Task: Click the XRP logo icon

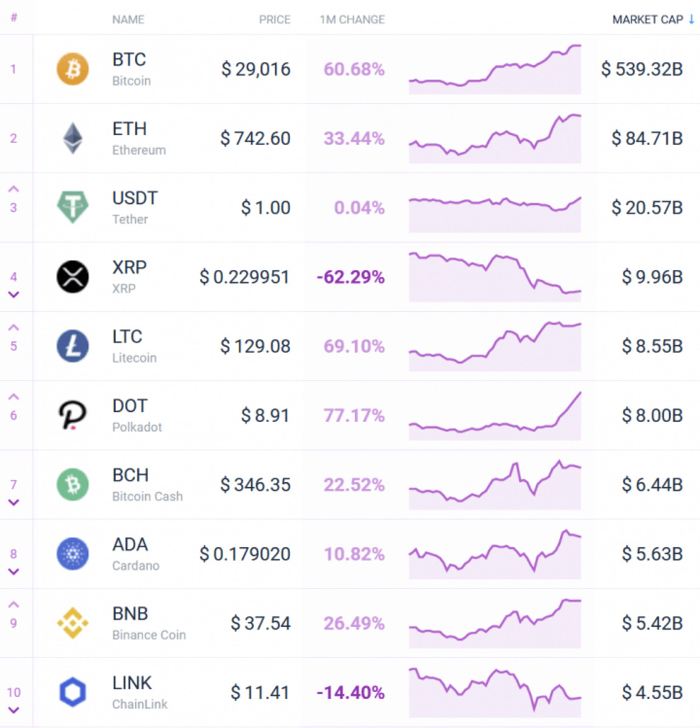Action: (72, 277)
